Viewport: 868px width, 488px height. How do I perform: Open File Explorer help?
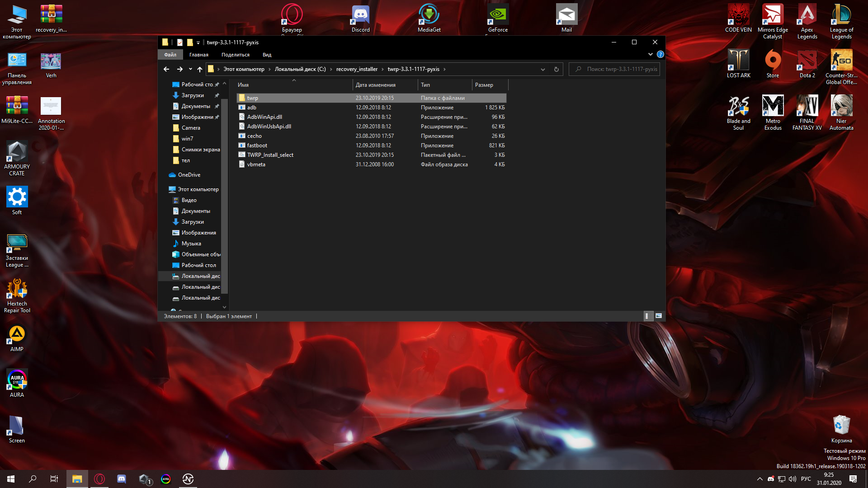660,54
